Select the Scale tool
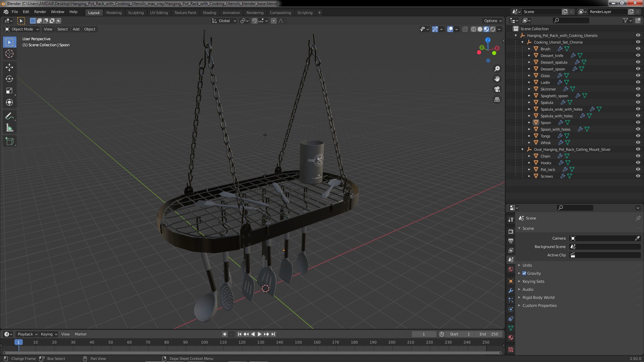644x362 pixels. click(9, 90)
